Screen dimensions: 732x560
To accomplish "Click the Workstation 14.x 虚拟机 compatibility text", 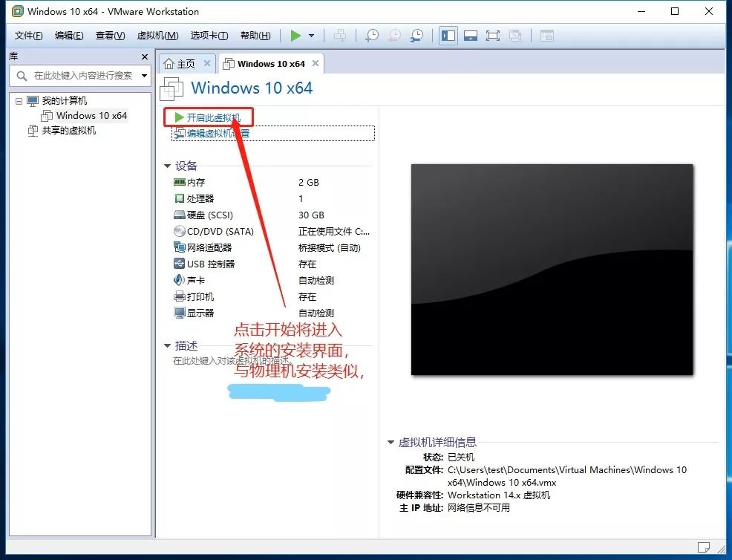I will tap(499, 495).
